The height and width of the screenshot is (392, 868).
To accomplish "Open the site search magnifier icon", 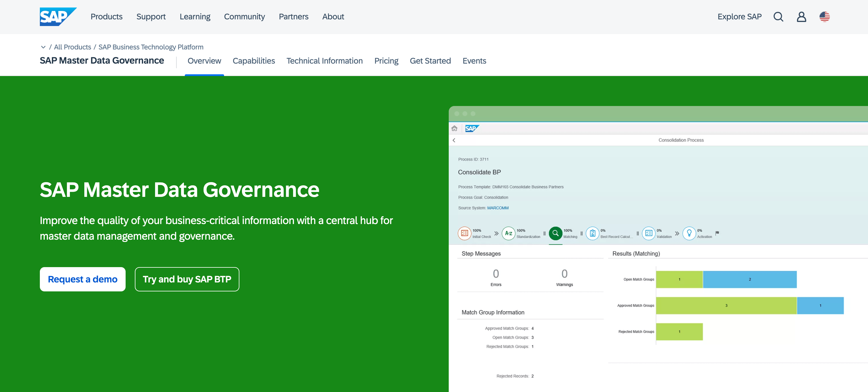I will point(778,16).
